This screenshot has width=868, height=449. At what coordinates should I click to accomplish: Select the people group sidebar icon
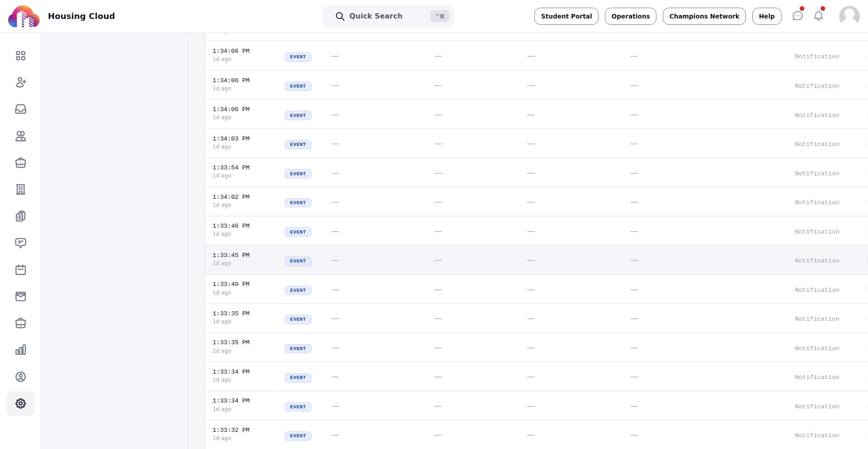pyautogui.click(x=20, y=136)
